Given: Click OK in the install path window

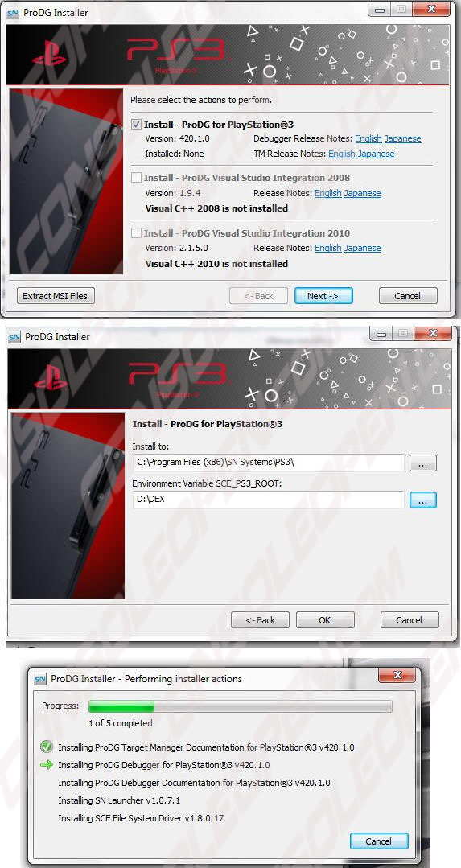Looking at the screenshot, I should (x=325, y=620).
